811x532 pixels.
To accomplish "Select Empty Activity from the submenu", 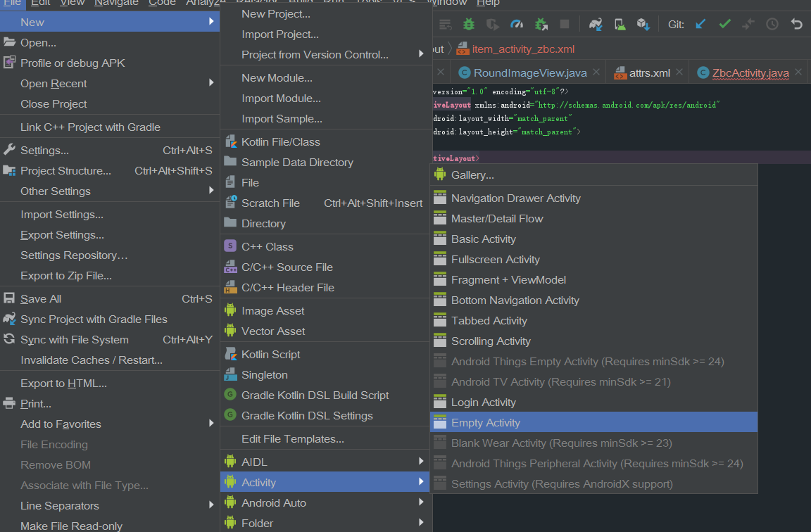I will 593,422.
